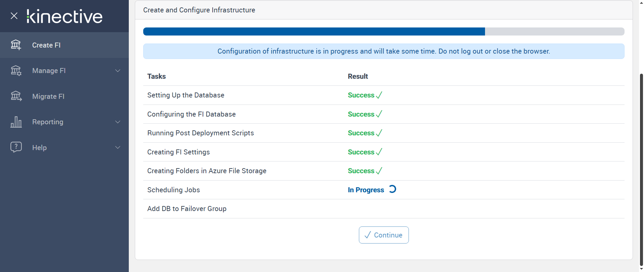Click the page's vertical scrollbar
Screen dimensions: 644x272
click(x=641, y=167)
